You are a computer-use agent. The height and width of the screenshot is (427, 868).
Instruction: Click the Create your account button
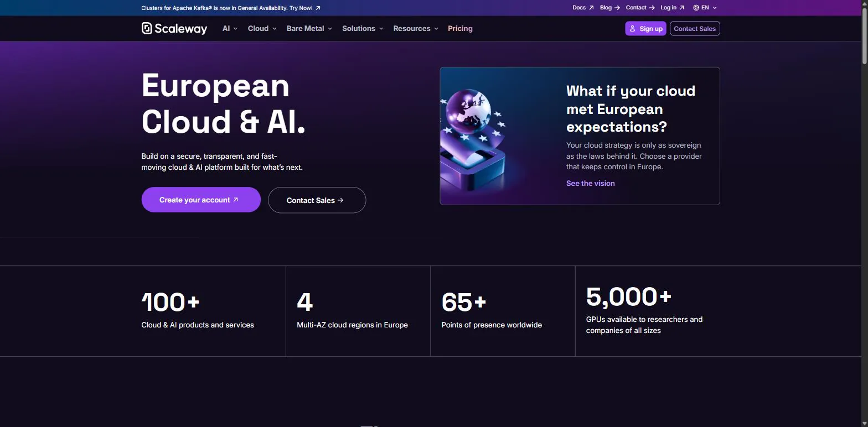pos(201,200)
